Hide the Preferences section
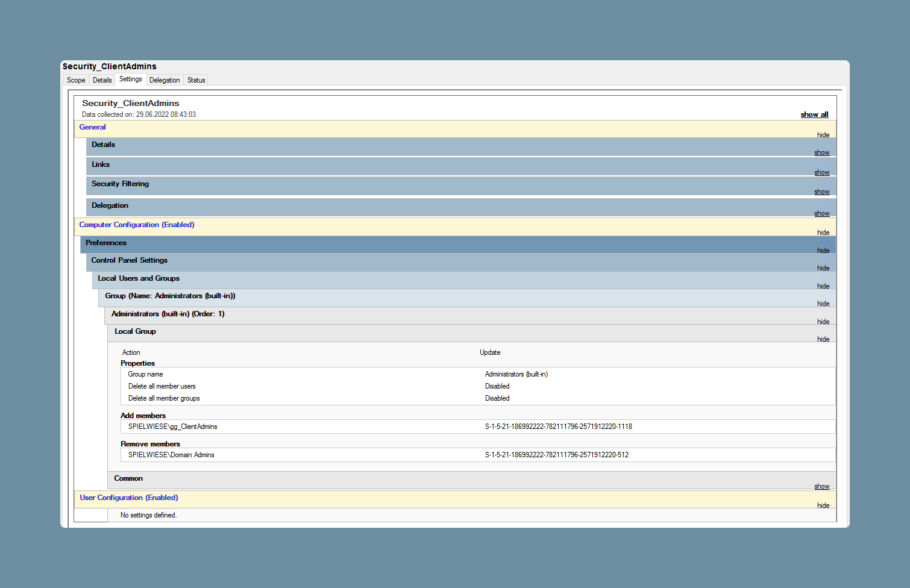Image resolution: width=910 pixels, height=588 pixels. click(823, 251)
